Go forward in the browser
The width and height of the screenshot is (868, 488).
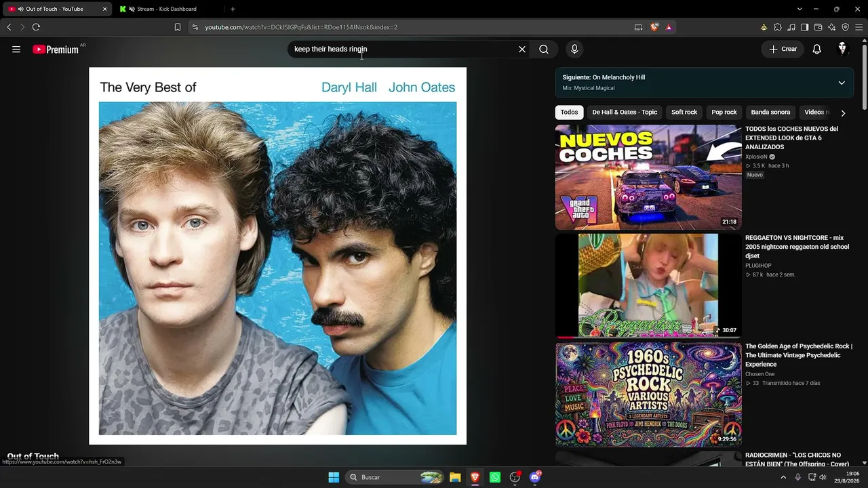click(x=22, y=27)
